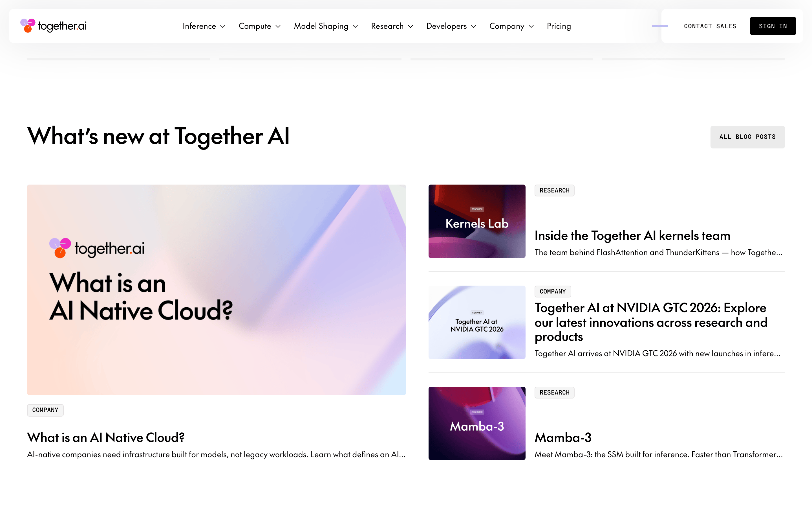Image resolution: width=812 pixels, height=508 pixels.
Task: Expand the Model Shaping dropdown chevron
Action: pyautogui.click(x=355, y=27)
